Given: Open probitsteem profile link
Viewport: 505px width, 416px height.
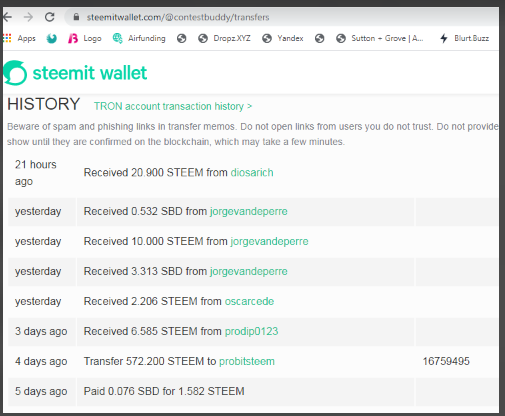Looking at the screenshot, I should pyautogui.click(x=247, y=361).
